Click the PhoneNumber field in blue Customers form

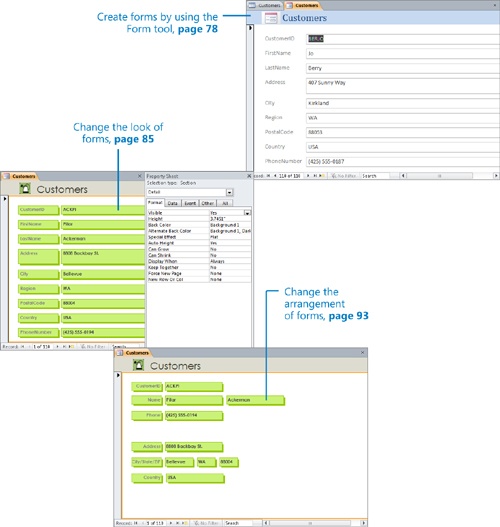pos(403,161)
